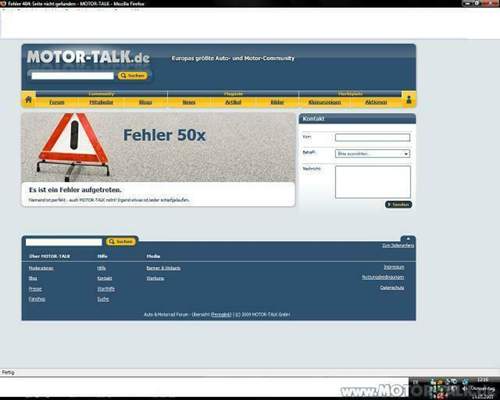Focus the Von field in Kontakt form

372,137
